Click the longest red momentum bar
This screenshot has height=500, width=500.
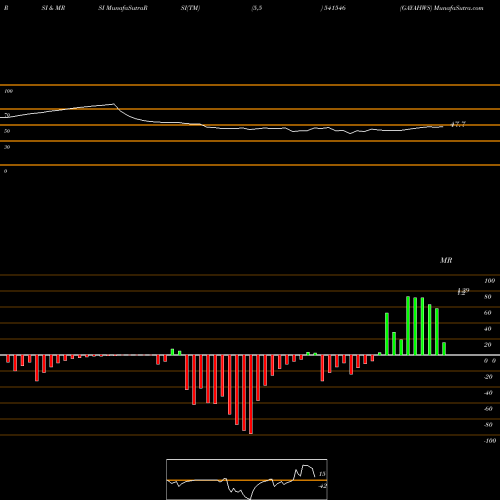(251, 394)
